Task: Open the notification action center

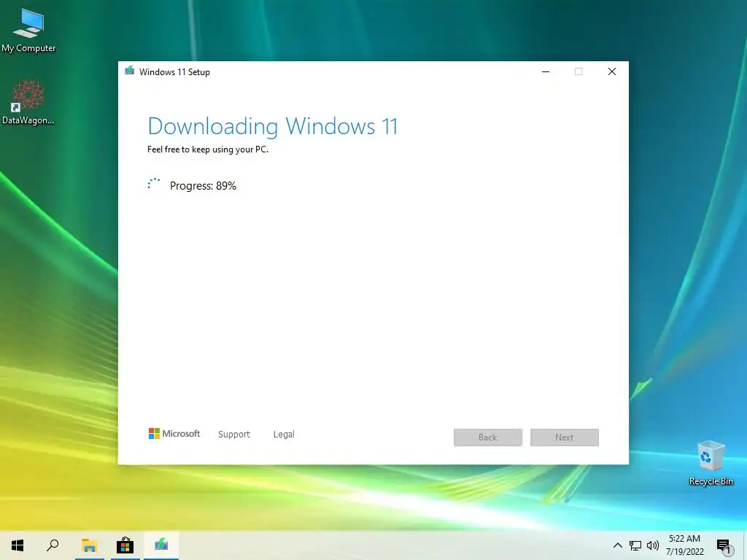Action: pyautogui.click(x=724, y=546)
